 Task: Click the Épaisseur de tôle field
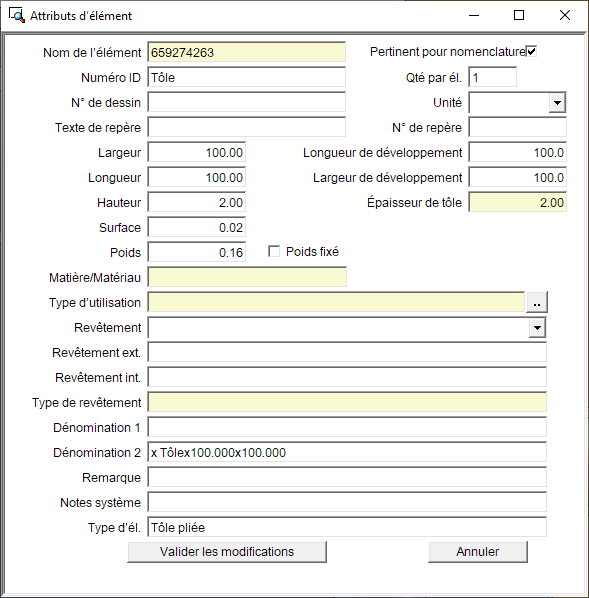[518, 203]
